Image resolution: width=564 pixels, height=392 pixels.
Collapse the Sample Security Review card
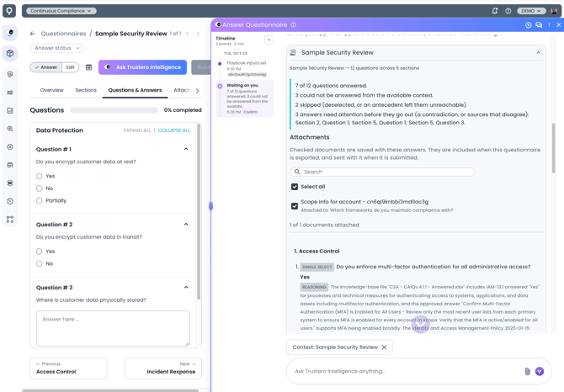[x=538, y=52]
